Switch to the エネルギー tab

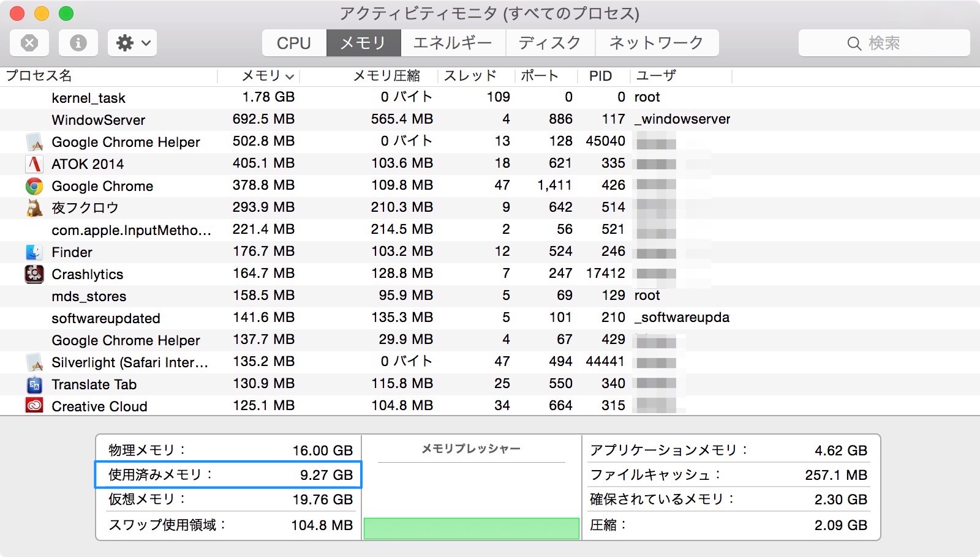tap(453, 43)
